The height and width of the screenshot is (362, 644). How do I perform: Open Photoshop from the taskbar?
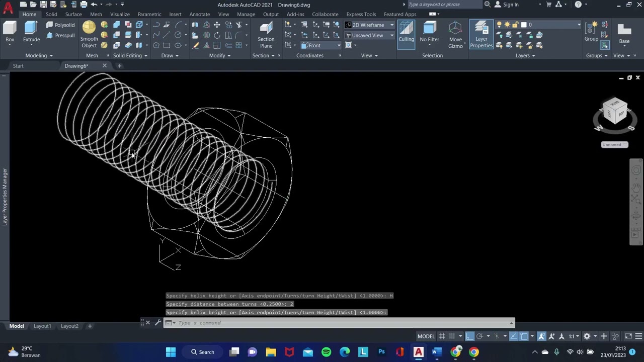[381, 352]
